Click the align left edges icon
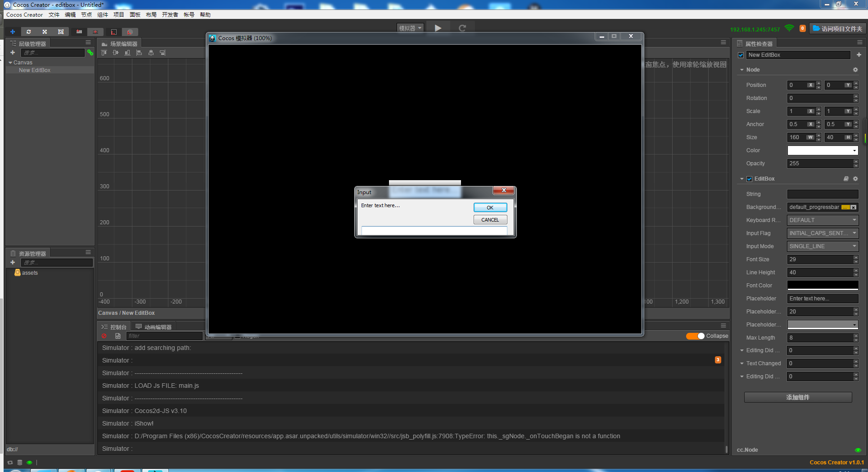 point(139,53)
